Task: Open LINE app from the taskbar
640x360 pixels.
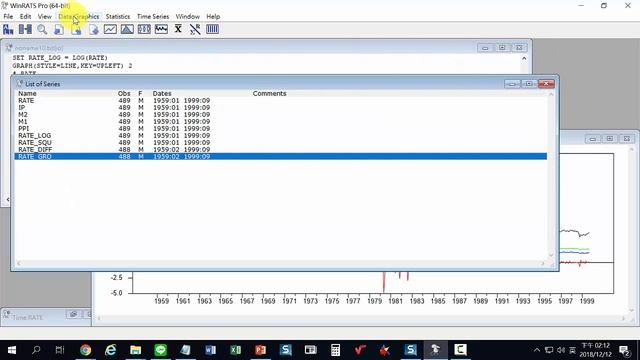Action: pos(160,350)
